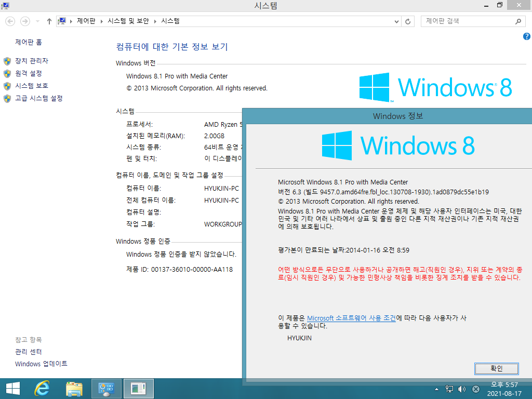Click the Back navigation arrow
The width and height of the screenshot is (532, 399).
[x=10, y=21]
